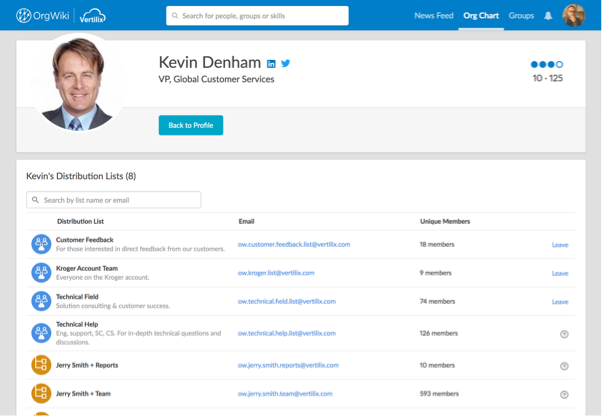Open ow.jerry.smith.reports@vertilix.com email link
The height and width of the screenshot is (416, 602).
coord(288,365)
